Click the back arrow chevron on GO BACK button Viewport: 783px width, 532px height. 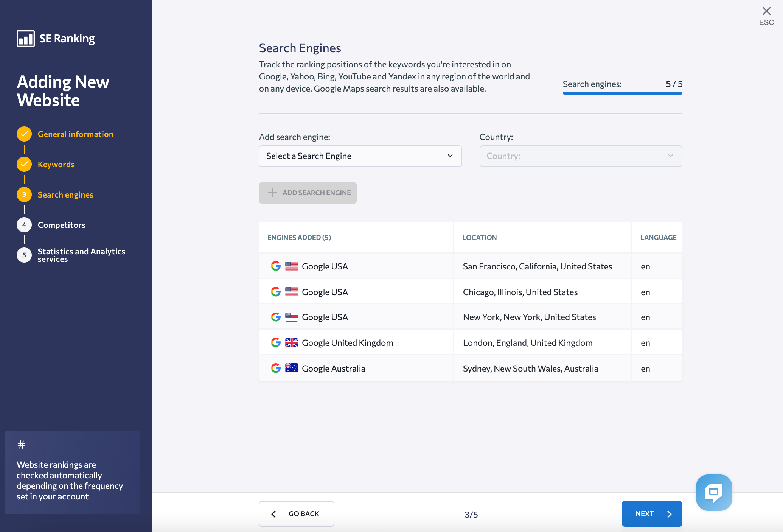point(273,513)
